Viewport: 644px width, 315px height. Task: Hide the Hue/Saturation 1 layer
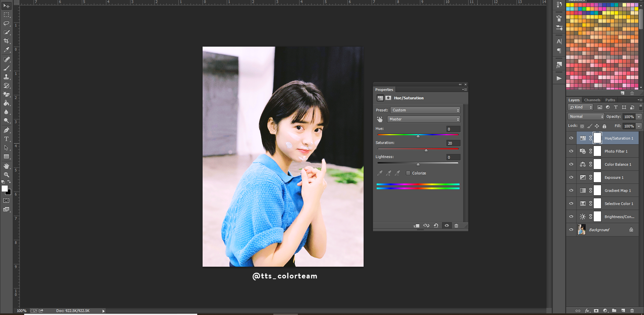(571, 138)
